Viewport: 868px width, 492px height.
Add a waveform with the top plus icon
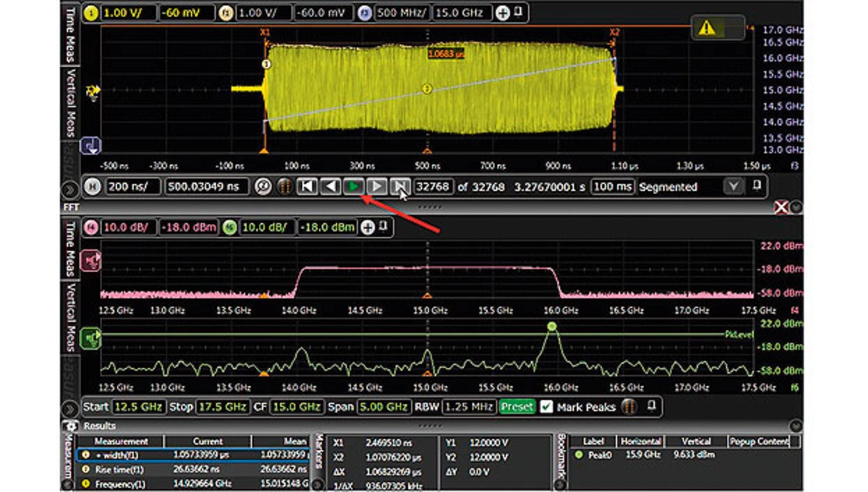(x=502, y=13)
